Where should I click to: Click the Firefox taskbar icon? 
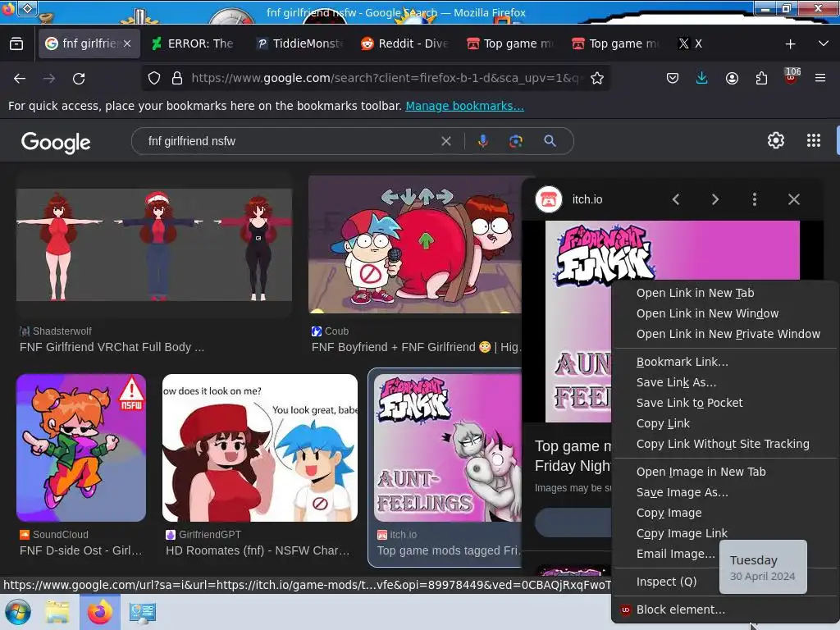tap(99, 612)
